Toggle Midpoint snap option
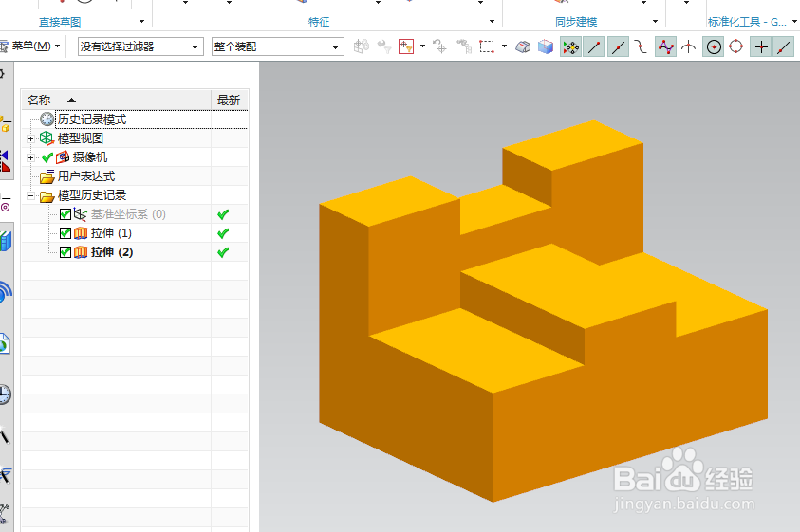 pos(619,46)
